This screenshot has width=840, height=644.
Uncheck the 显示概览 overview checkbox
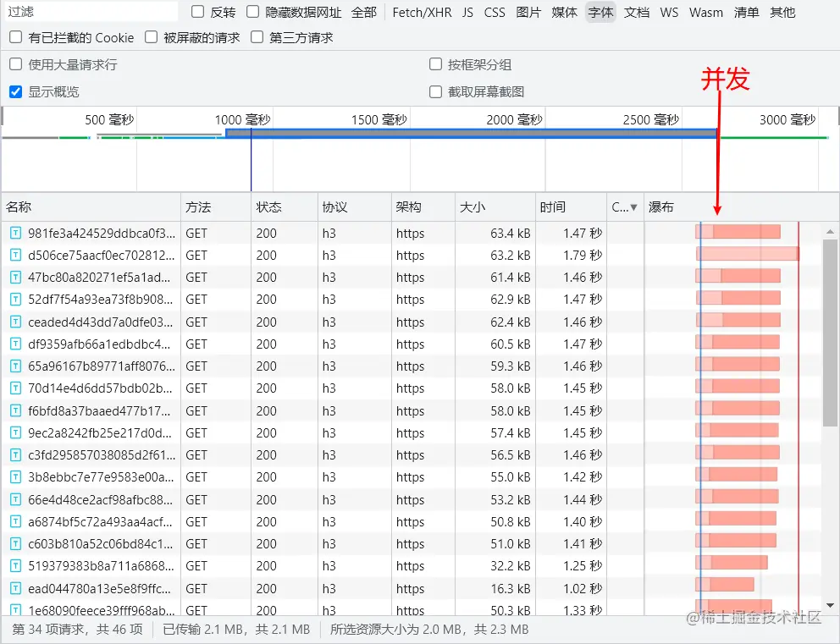coord(16,91)
